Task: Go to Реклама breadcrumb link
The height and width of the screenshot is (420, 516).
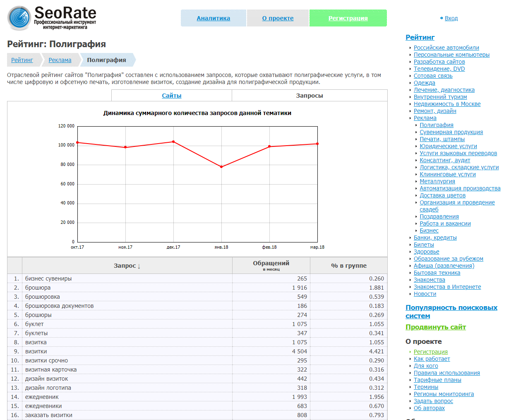Action: 60,60
